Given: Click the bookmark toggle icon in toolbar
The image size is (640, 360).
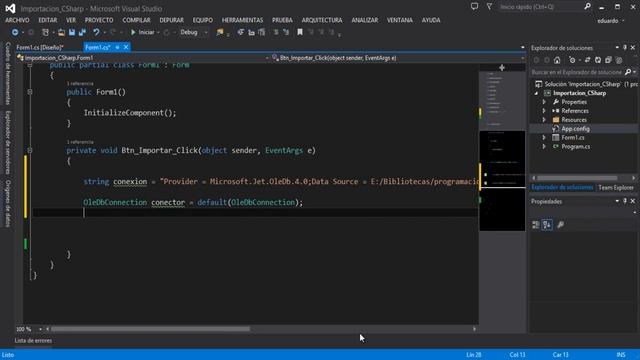Looking at the screenshot, I should tap(300, 32).
